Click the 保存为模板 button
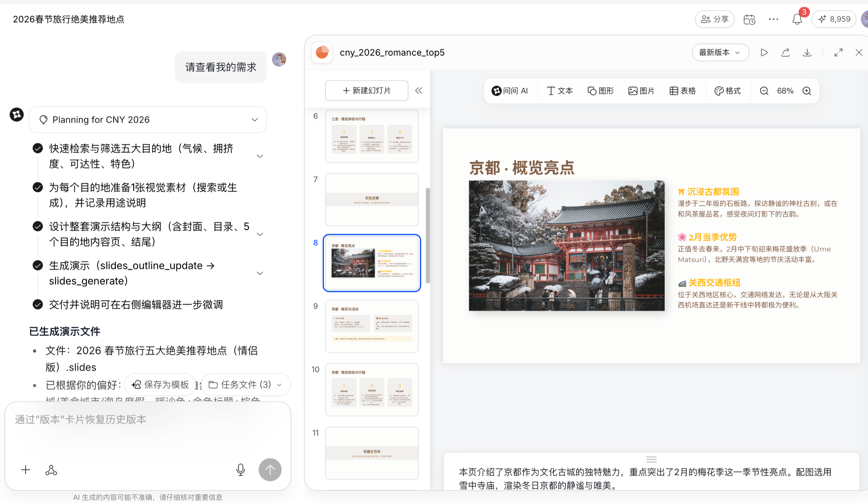The image size is (868, 503). click(160, 385)
